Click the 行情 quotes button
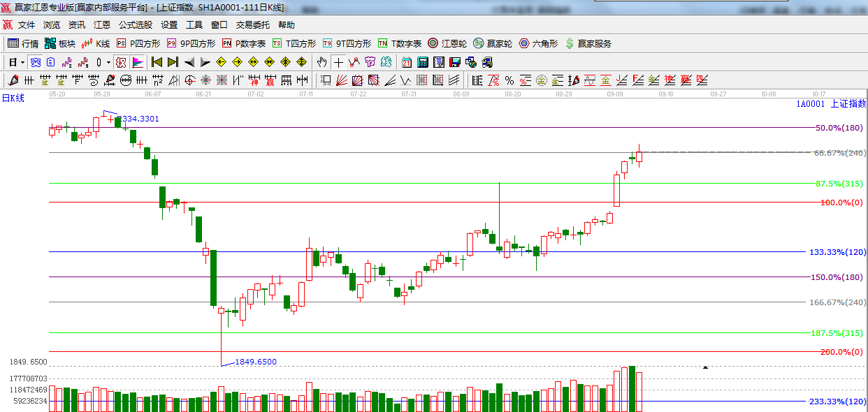The height and width of the screenshot is (412, 868). click(23, 43)
